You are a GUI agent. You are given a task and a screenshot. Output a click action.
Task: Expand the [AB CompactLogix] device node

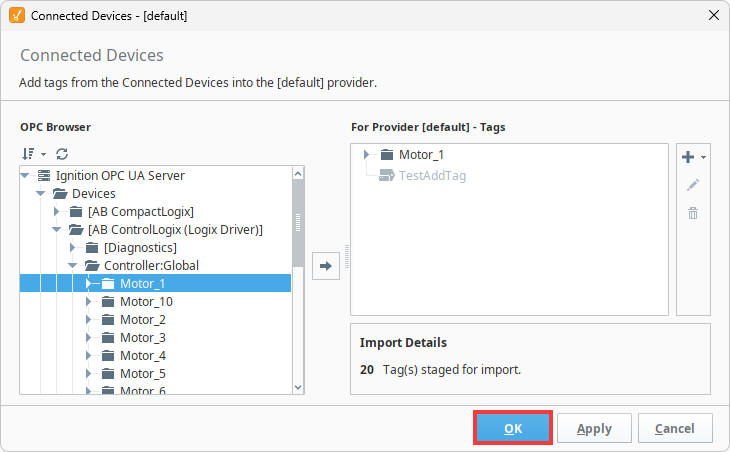[56, 211]
